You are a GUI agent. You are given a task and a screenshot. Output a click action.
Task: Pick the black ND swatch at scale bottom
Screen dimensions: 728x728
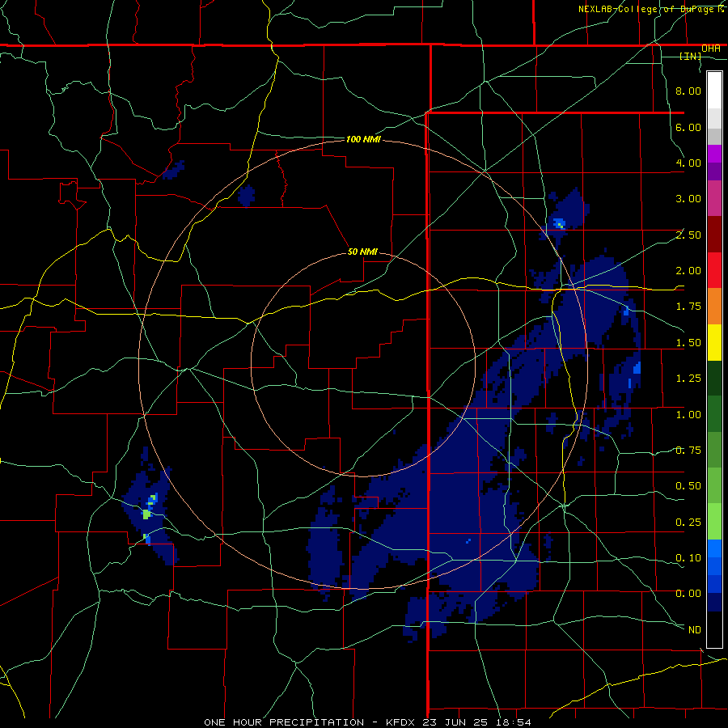point(714,629)
